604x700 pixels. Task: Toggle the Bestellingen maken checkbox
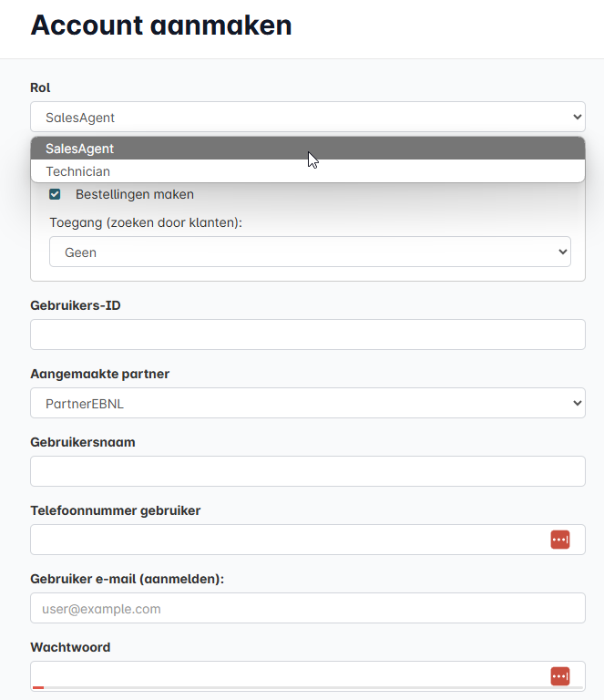[x=56, y=194]
